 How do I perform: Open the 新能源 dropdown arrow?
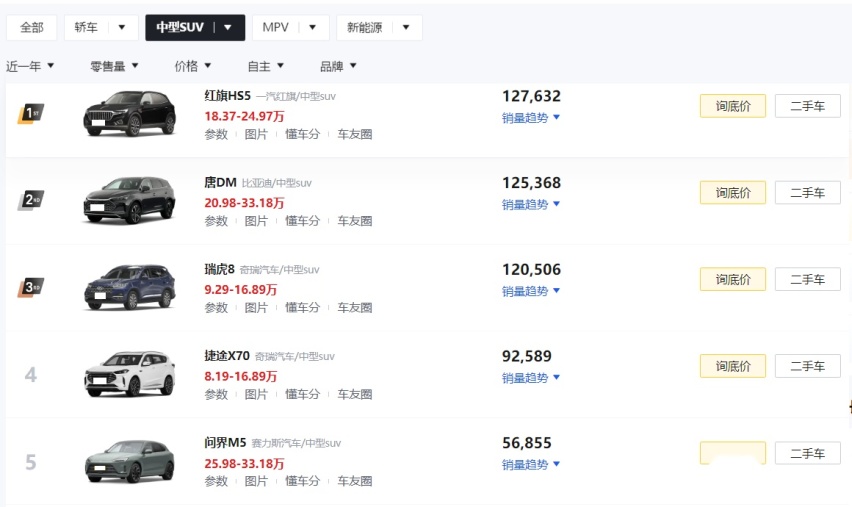coord(406,27)
